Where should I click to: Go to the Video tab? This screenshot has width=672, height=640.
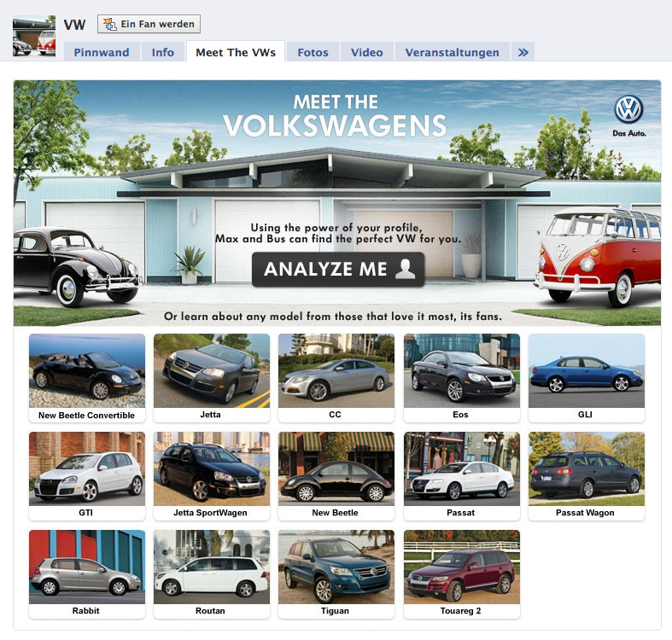pos(367,52)
